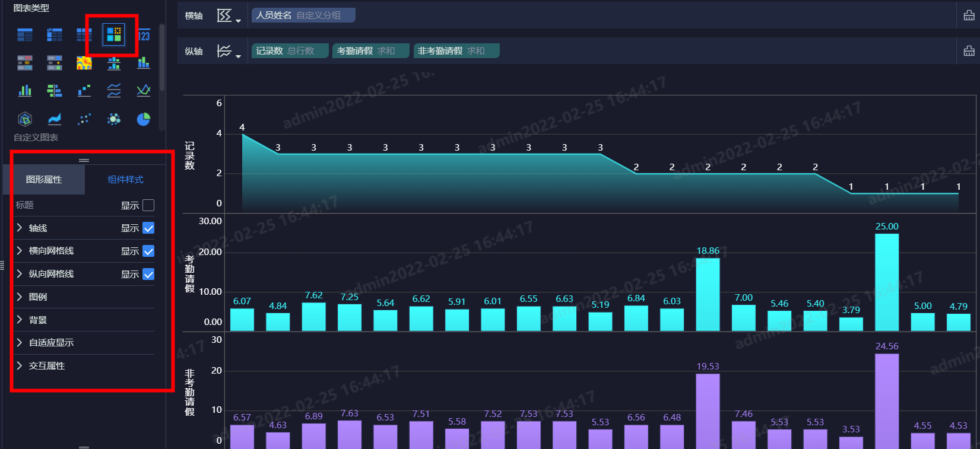Uncheck 显示 for 横向网格线
The image size is (980, 449).
[148, 251]
